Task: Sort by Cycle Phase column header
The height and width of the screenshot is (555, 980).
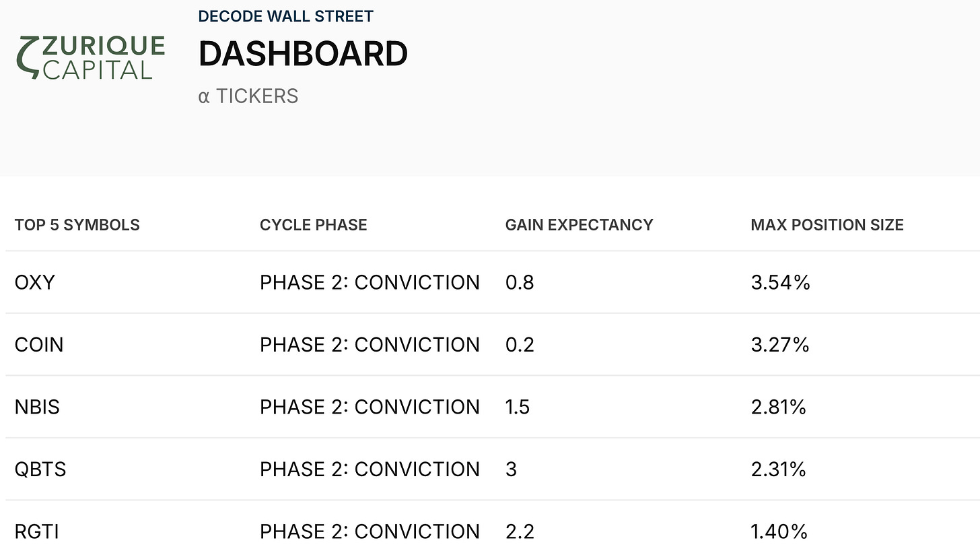Action: click(314, 225)
